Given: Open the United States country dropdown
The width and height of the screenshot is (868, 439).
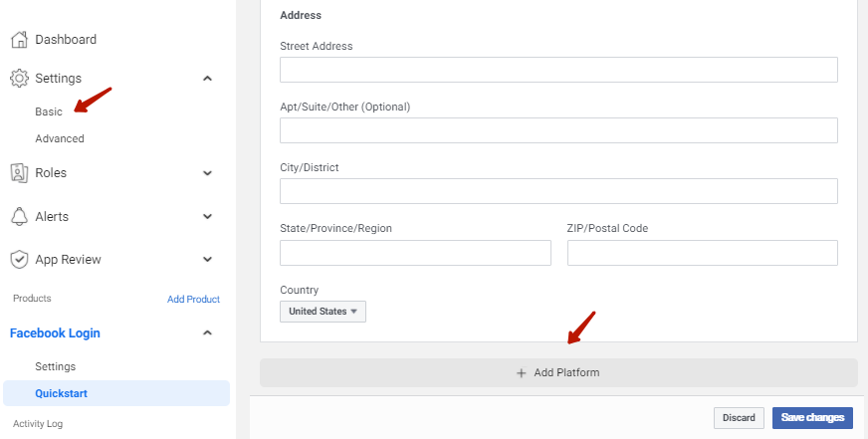Looking at the screenshot, I should pos(323,312).
